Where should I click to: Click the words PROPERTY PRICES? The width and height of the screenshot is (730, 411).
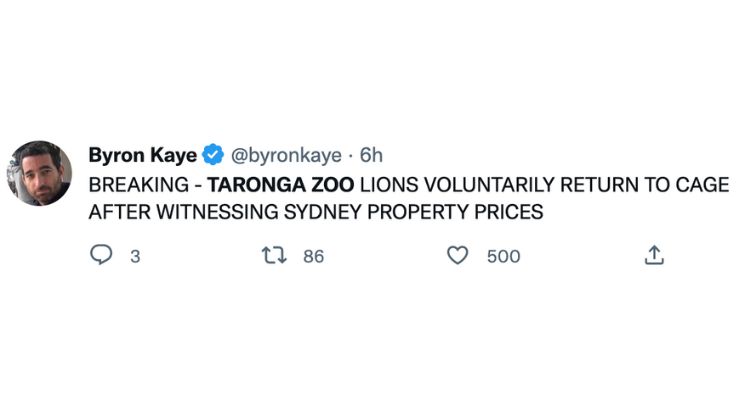tap(455, 212)
